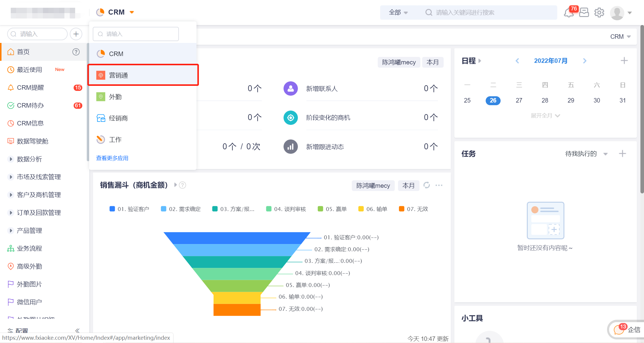
Task: Open the settings gear icon
Action: point(599,13)
